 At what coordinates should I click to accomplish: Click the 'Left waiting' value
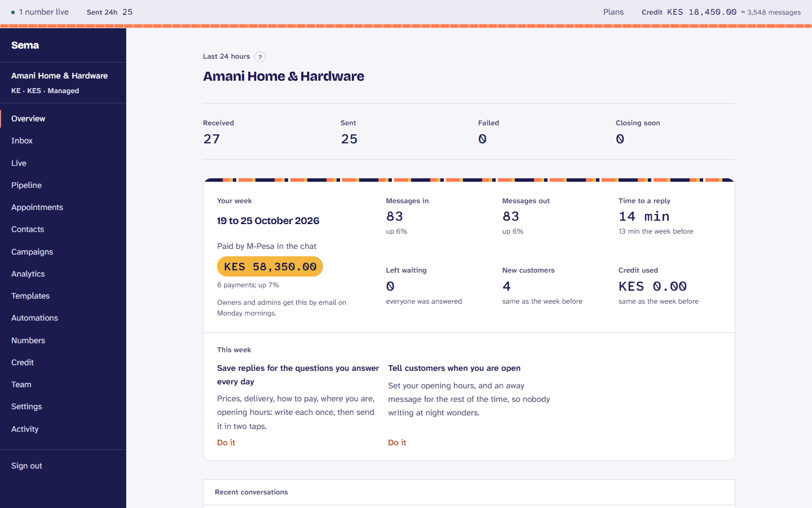click(390, 286)
